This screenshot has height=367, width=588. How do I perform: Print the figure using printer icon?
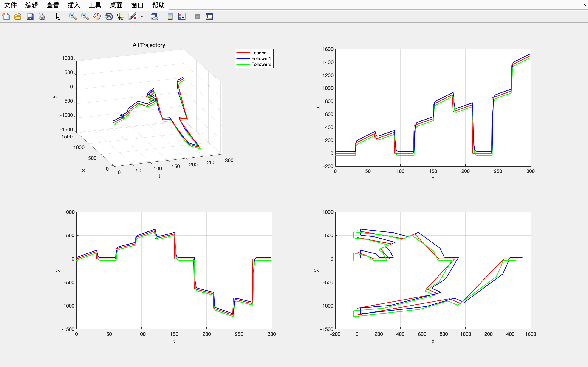tap(42, 17)
